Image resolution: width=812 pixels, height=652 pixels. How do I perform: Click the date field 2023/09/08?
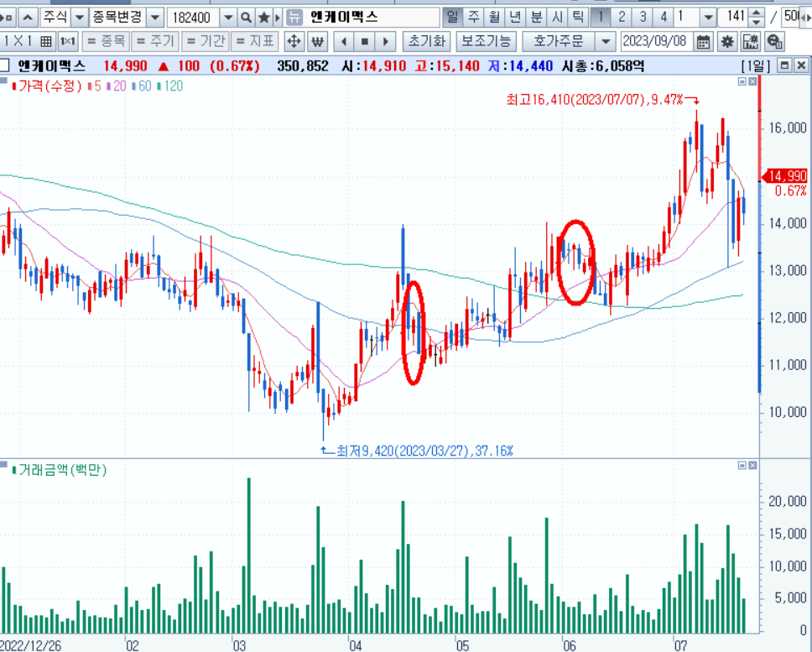657,41
